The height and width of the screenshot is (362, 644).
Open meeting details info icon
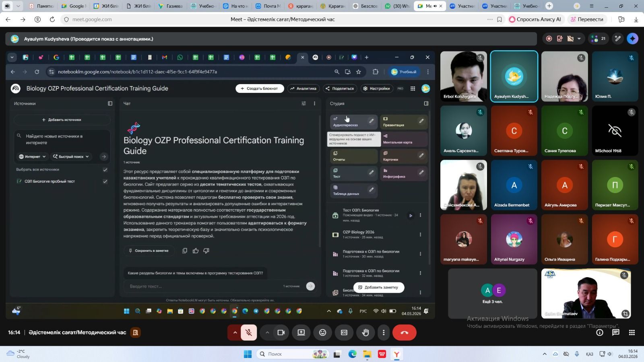click(x=600, y=332)
